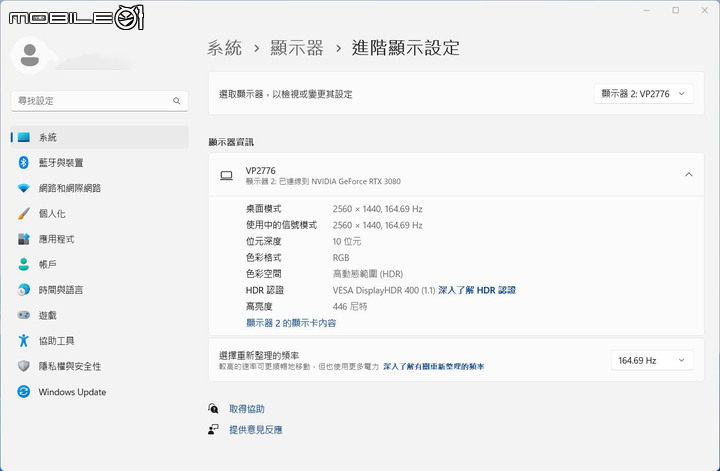Image resolution: width=720 pixels, height=471 pixels.
Task: Go back to 顯示器 breadcrumb
Action: click(297, 48)
